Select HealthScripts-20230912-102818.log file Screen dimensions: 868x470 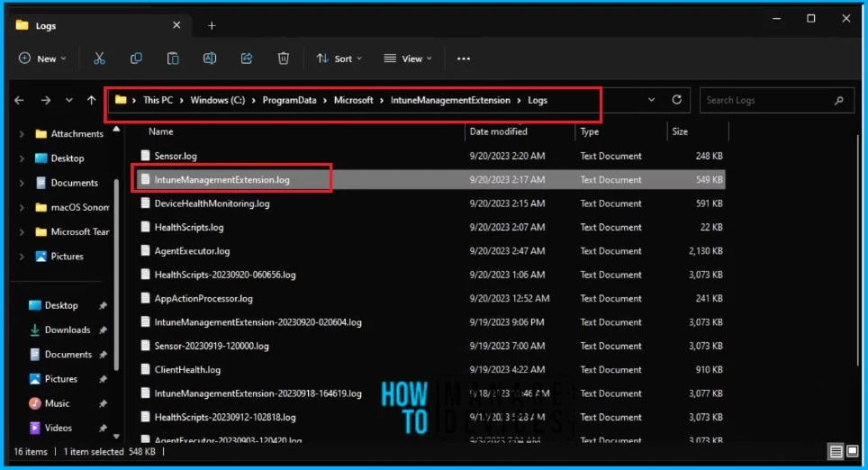click(x=430, y=417)
